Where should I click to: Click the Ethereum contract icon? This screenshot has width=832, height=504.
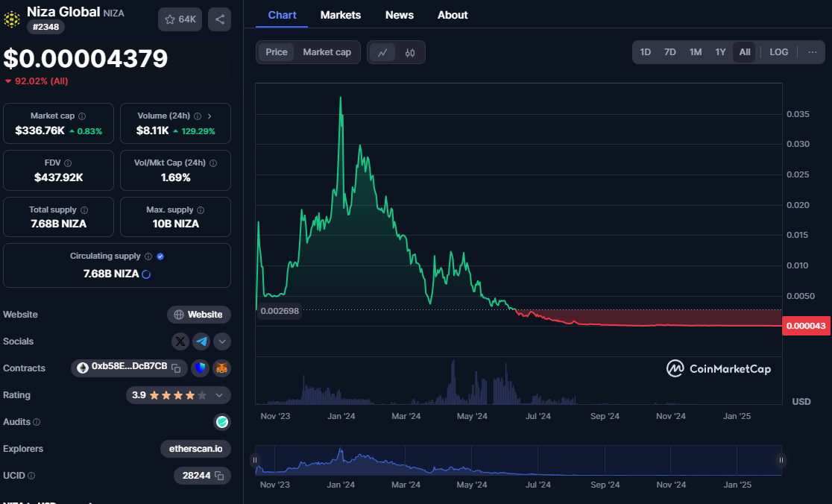pos(83,368)
